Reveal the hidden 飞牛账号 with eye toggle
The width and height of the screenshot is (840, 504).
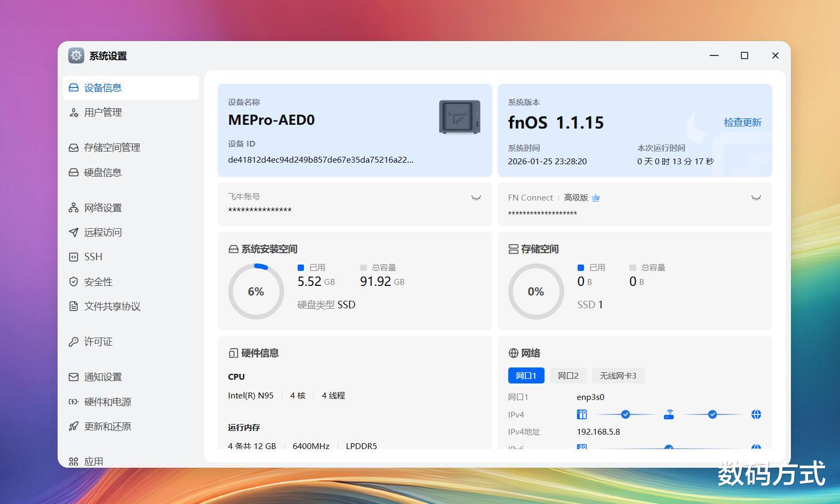[476, 198]
